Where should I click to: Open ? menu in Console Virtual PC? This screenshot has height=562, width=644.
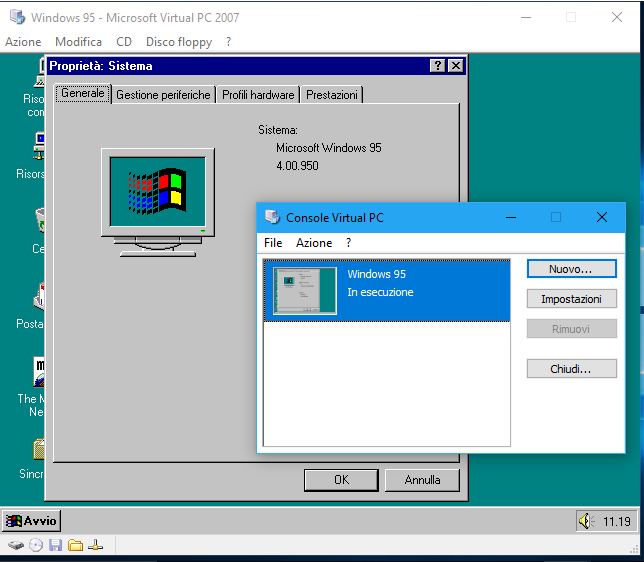click(348, 243)
